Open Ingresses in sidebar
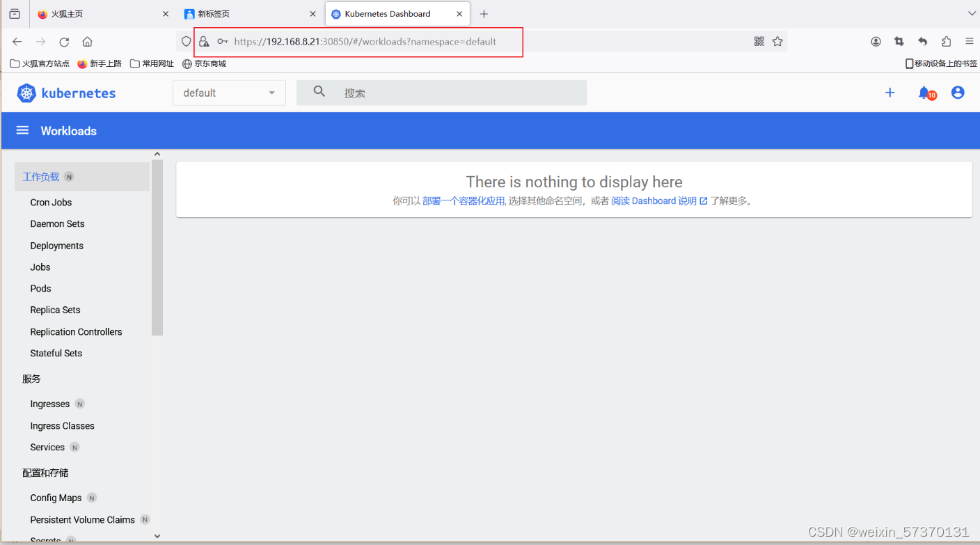Image resolution: width=980 pixels, height=545 pixels. point(49,404)
